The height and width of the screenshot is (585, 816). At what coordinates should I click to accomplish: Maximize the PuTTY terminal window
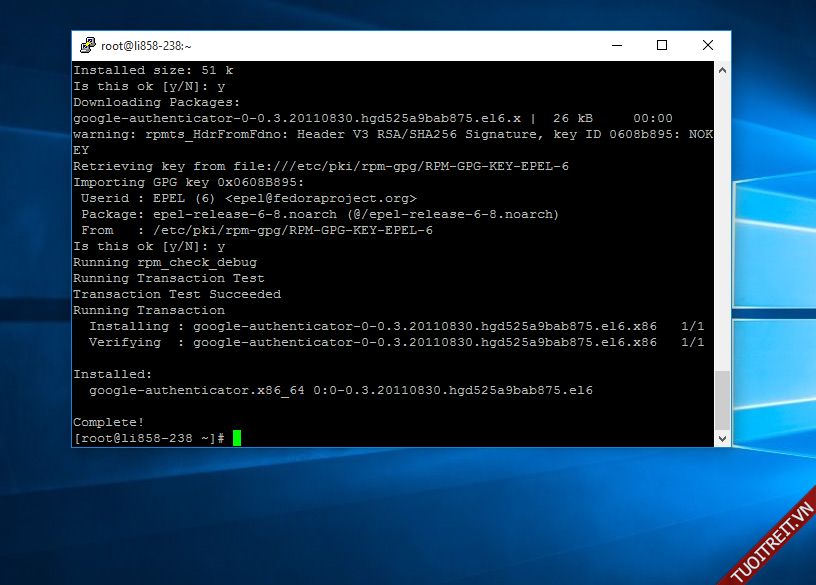[662, 45]
